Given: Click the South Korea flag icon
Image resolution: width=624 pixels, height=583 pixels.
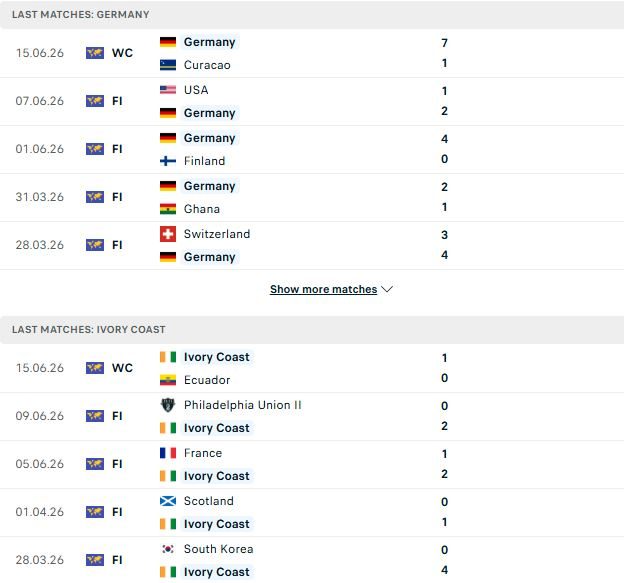Looking at the screenshot, I should (x=168, y=549).
